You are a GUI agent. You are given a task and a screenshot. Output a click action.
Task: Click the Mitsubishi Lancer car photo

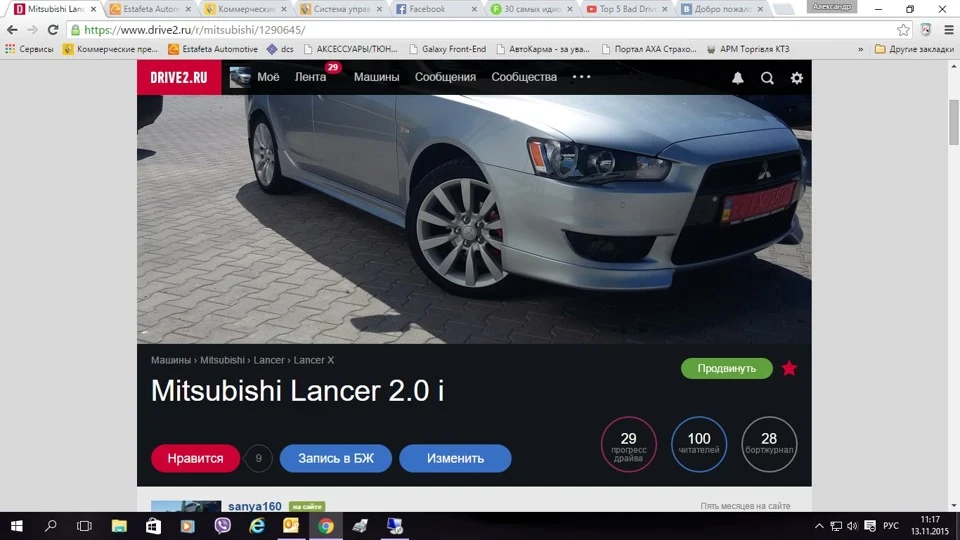click(474, 219)
